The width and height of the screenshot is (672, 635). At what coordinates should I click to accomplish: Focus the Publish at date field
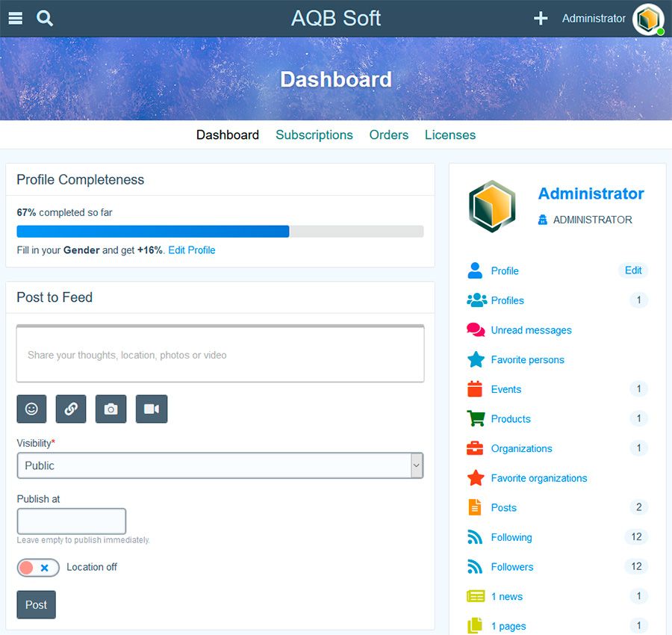click(x=72, y=521)
